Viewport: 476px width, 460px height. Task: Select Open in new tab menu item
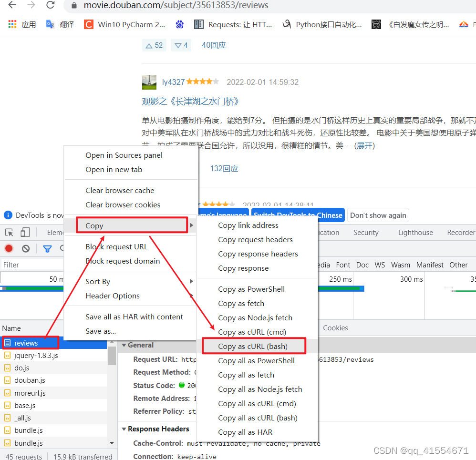[131, 170]
